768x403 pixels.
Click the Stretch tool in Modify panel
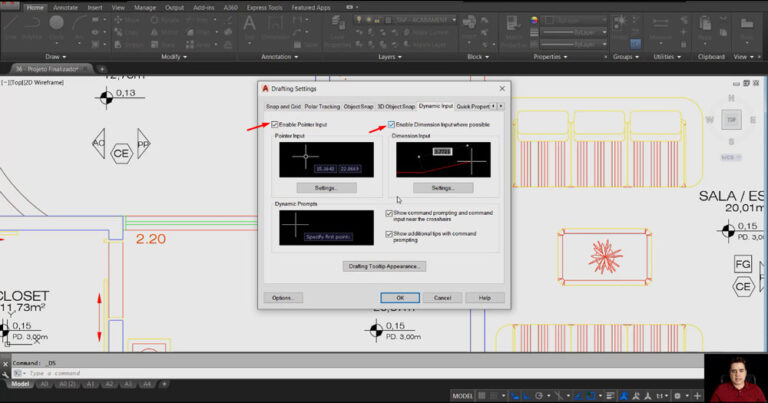point(128,45)
